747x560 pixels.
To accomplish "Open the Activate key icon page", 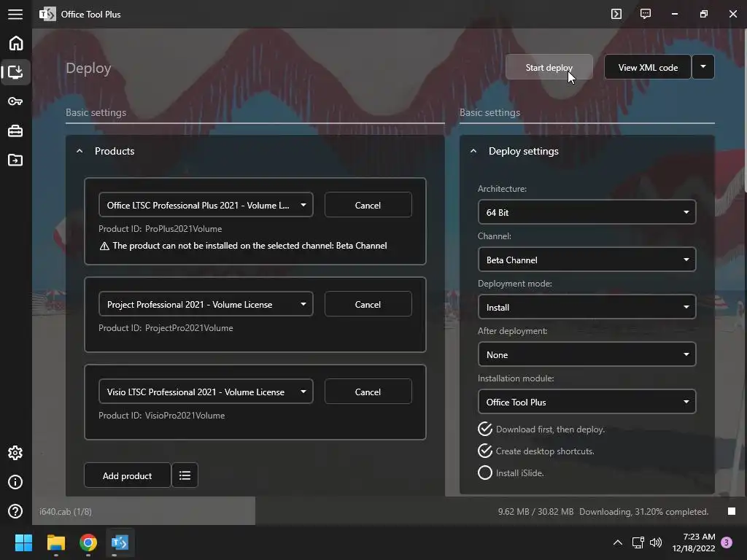I will point(15,101).
